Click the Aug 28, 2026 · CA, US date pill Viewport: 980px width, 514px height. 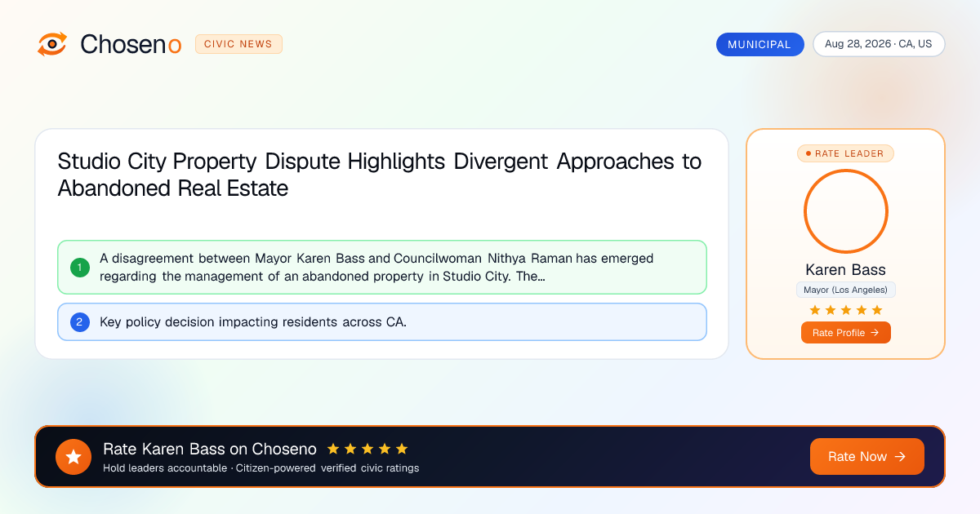click(879, 44)
